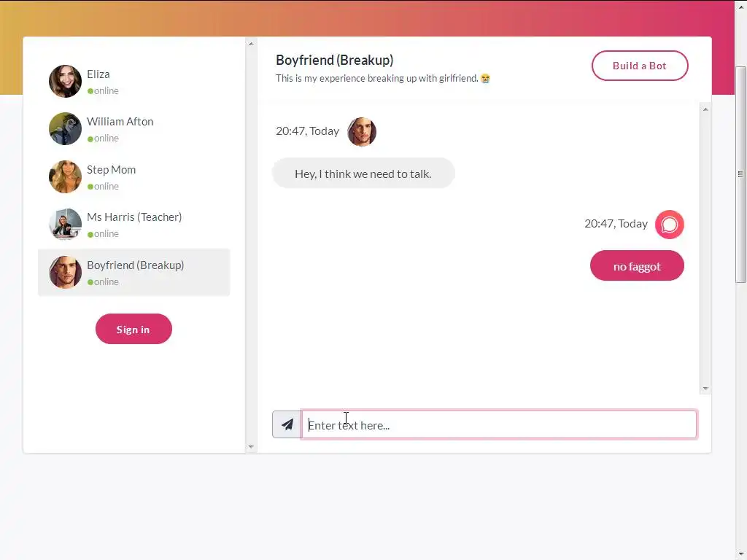Select Boyfriend (Breakup) name in contact list

click(135, 265)
